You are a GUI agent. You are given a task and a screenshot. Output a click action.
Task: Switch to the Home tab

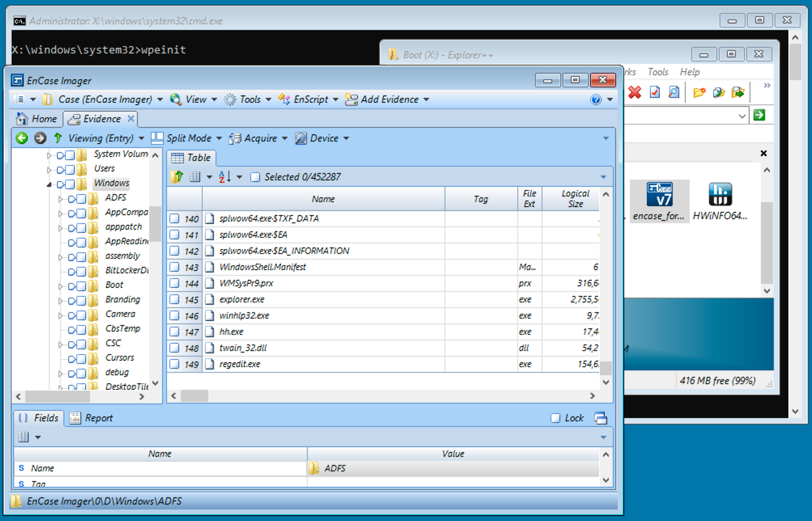coord(37,119)
